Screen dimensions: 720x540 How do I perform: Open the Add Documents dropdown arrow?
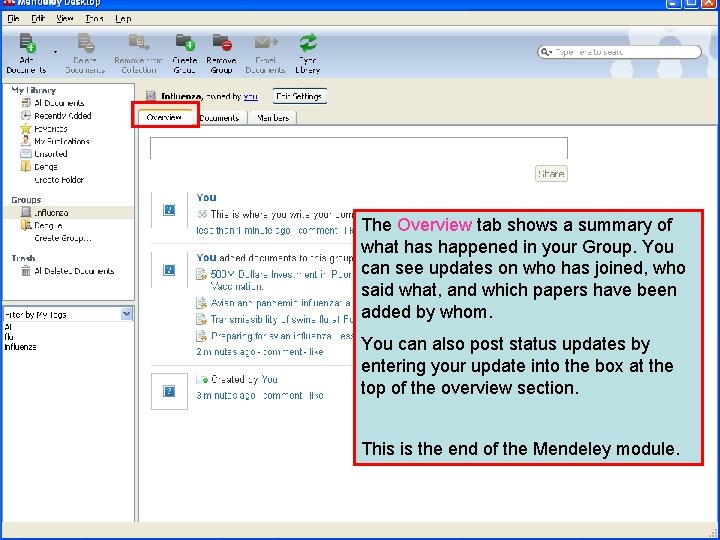[56, 52]
